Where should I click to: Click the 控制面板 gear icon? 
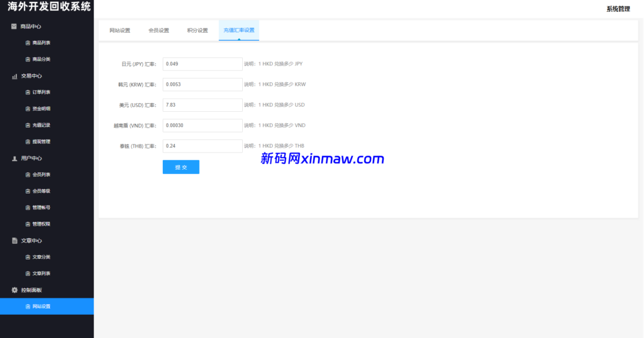14,290
